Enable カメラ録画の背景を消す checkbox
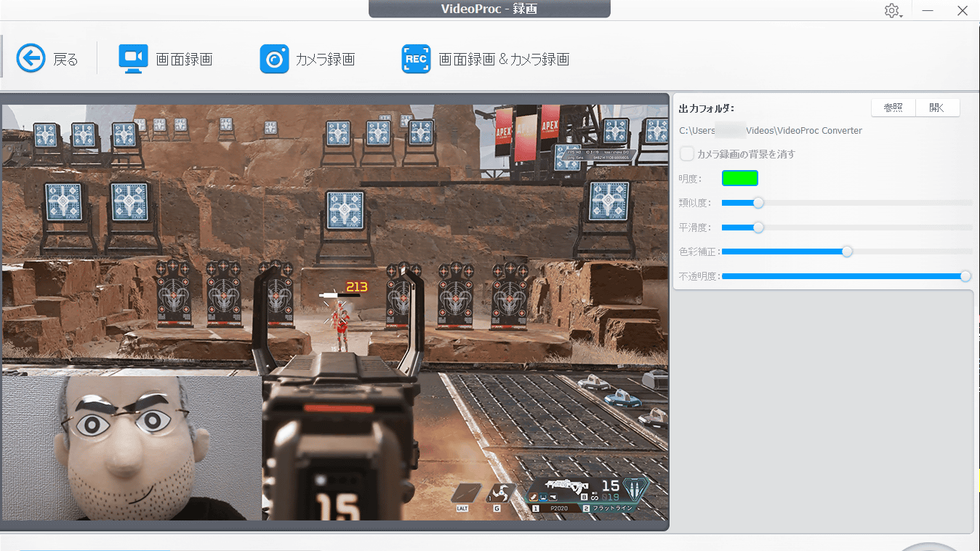The image size is (980, 551). [686, 153]
